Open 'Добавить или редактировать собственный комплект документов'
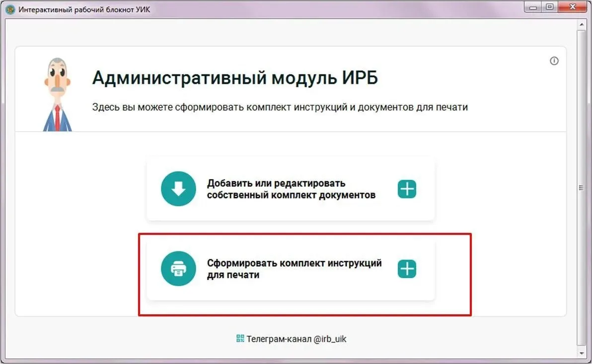592x364 pixels. (291, 189)
